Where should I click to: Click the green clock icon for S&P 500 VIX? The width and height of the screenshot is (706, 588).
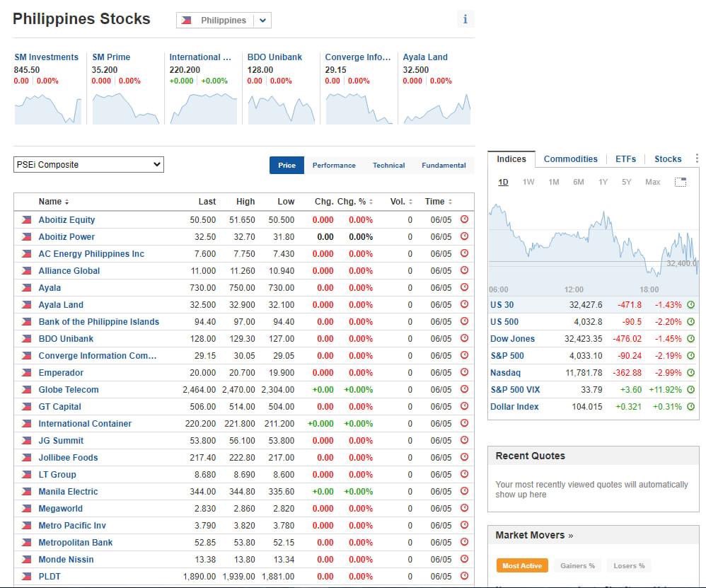690,389
